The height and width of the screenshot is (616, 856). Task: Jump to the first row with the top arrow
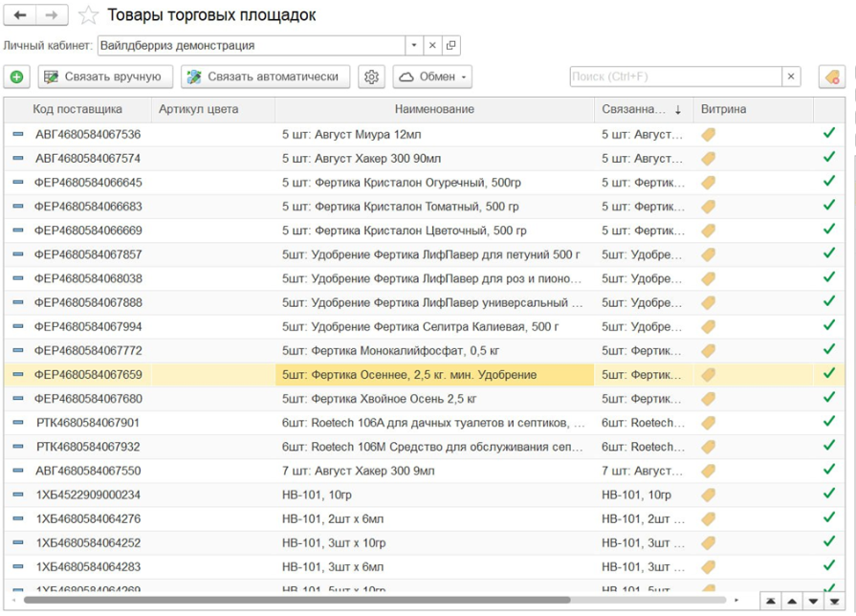(x=770, y=601)
